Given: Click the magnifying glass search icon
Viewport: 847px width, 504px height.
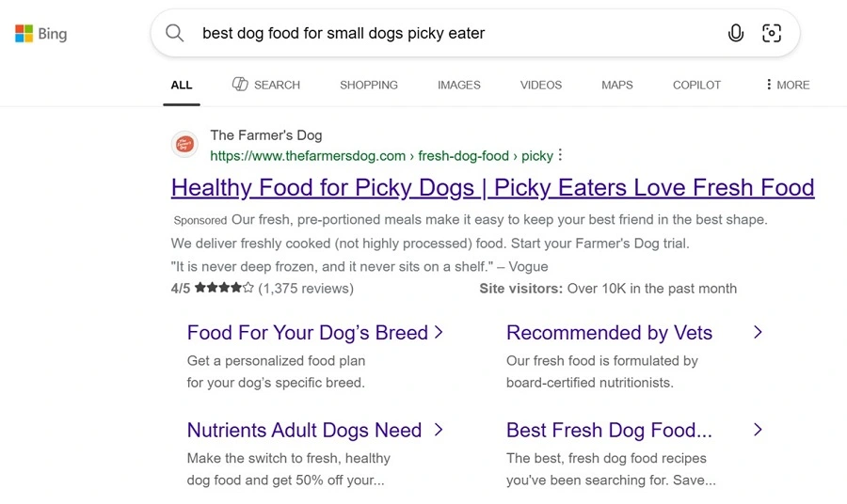Looking at the screenshot, I should [175, 34].
